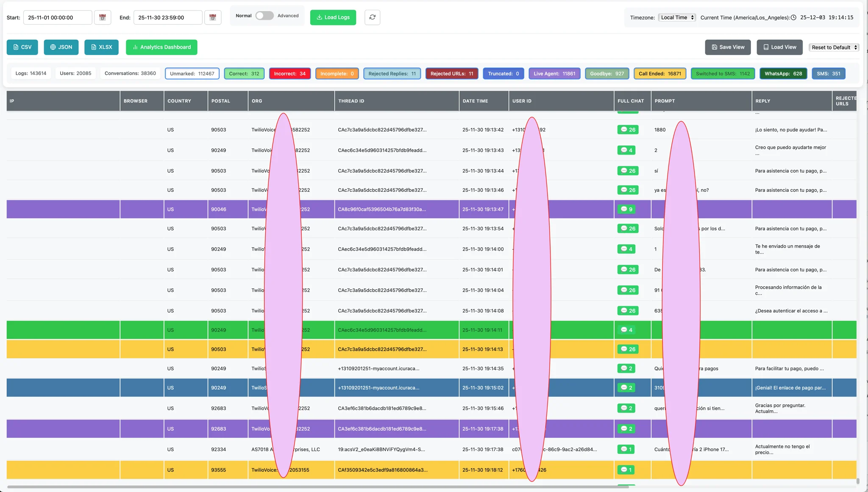Sort by the REPLY column header

792,101
